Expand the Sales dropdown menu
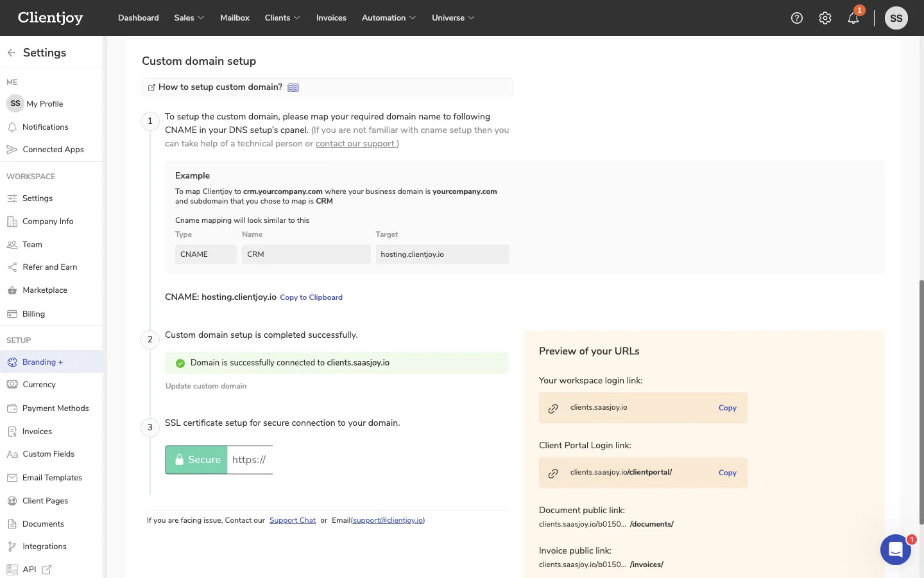Screen dimensions: 924x578 click(189, 18)
